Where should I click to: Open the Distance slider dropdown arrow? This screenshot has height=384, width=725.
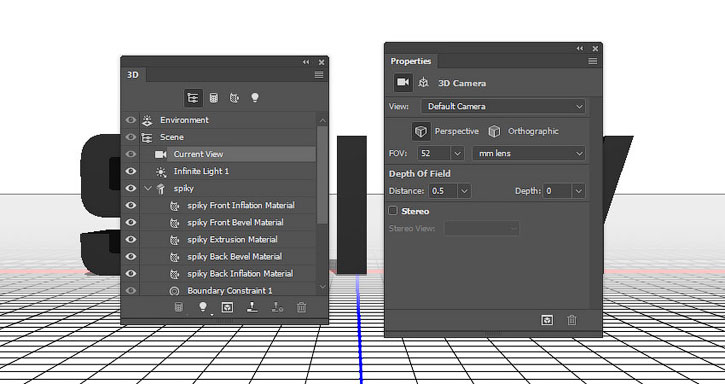[x=464, y=191]
